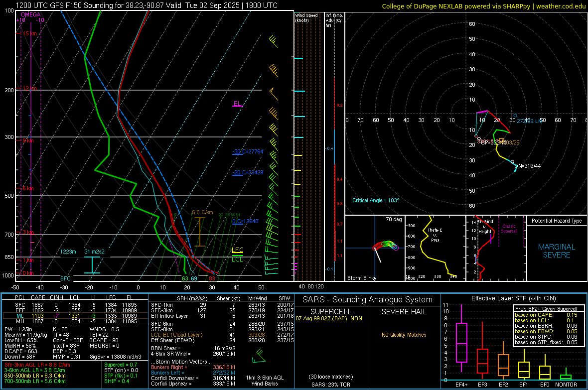Click the 850 pressure level label
This screenshot has height=390, width=588.
point(9,257)
